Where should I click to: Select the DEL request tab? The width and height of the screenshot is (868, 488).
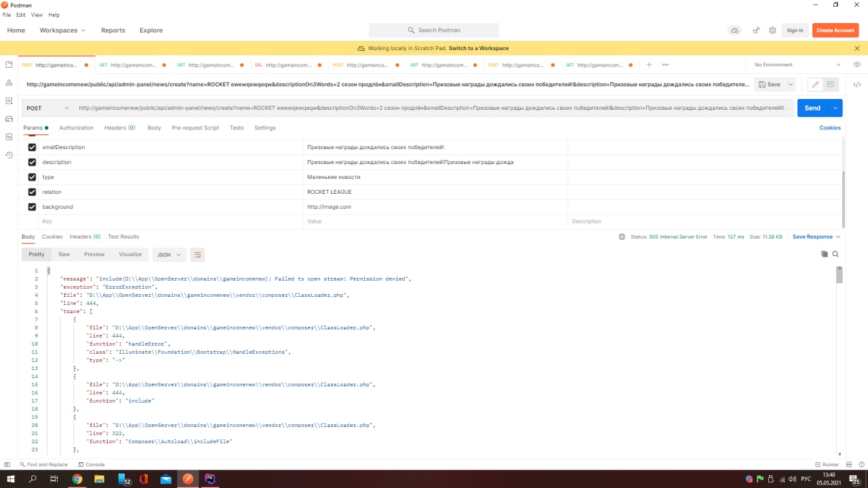tap(288, 65)
